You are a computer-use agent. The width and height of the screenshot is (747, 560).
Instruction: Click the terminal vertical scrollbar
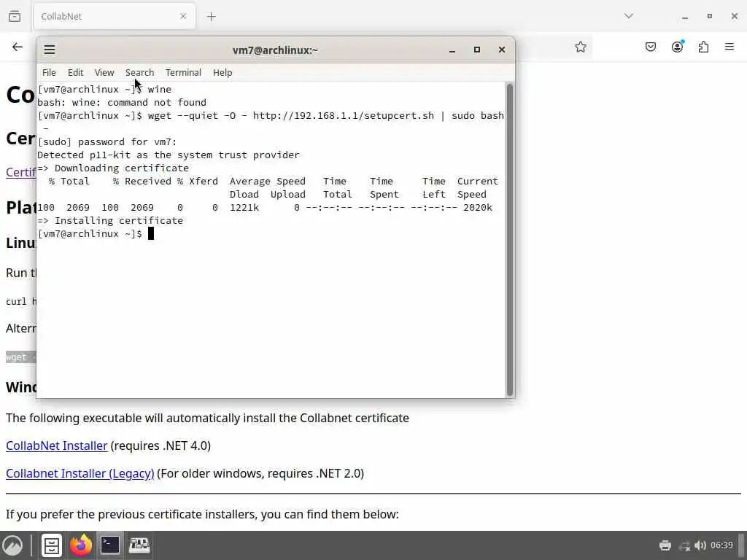point(510,239)
